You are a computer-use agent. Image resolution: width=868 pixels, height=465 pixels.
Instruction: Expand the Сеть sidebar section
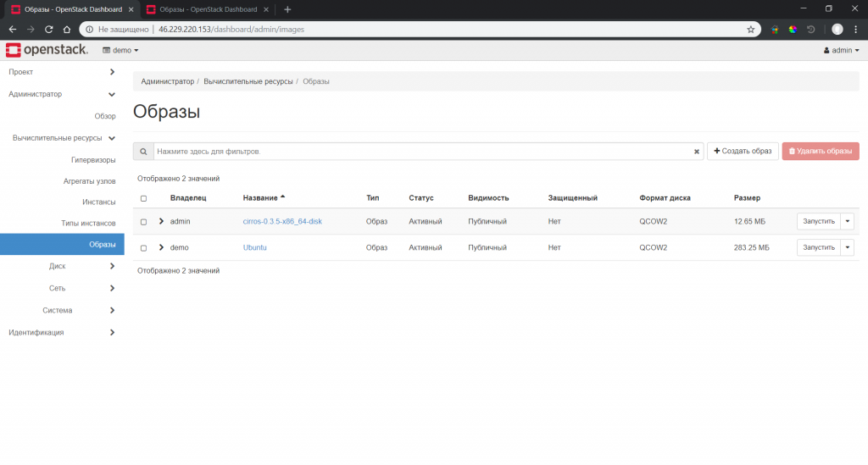click(62, 288)
